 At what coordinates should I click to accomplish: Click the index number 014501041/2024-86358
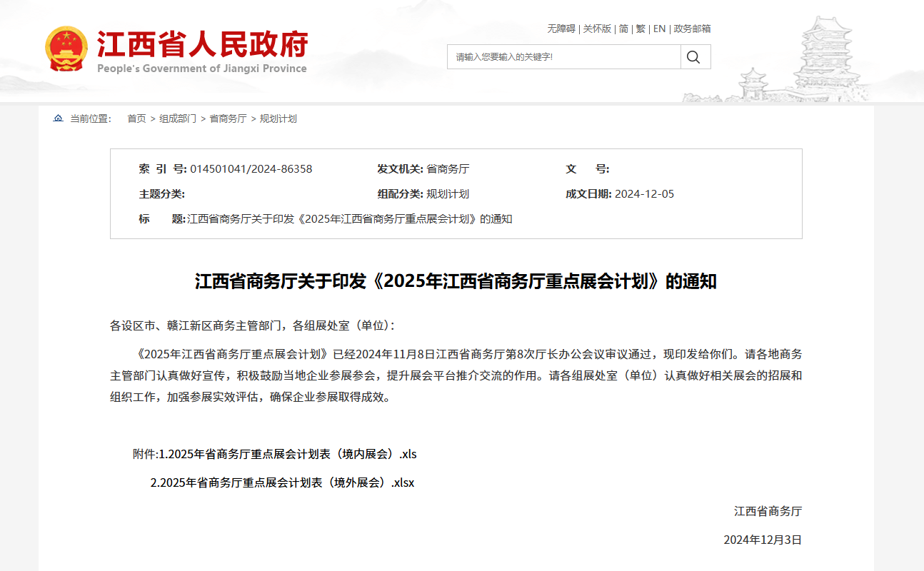click(x=251, y=169)
